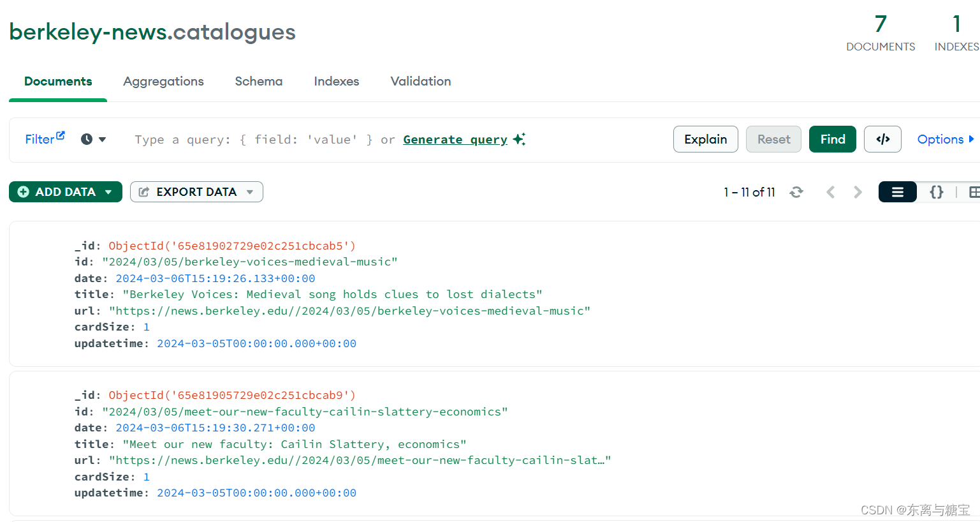Go to next page of documents
Screen dimensions: 980x522
858,192
